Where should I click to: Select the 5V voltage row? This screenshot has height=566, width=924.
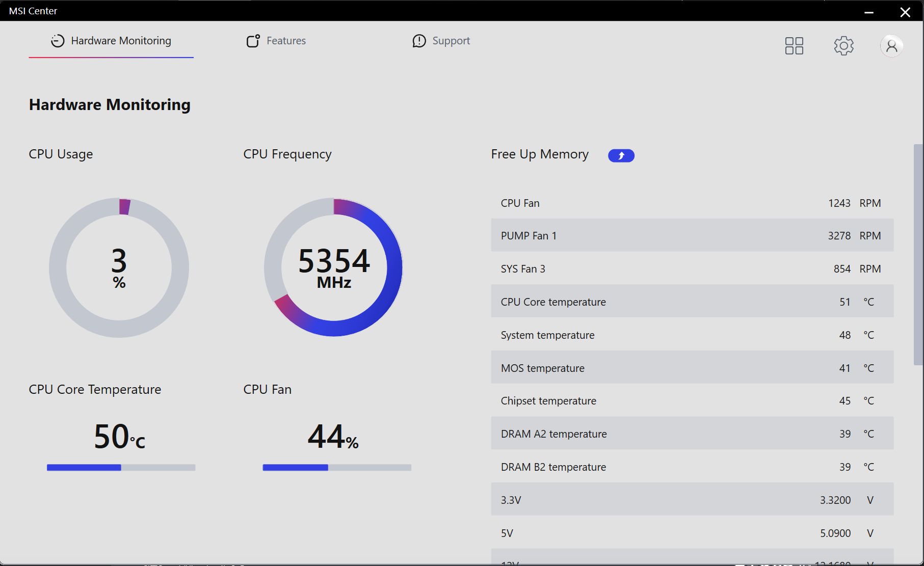click(692, 533)
